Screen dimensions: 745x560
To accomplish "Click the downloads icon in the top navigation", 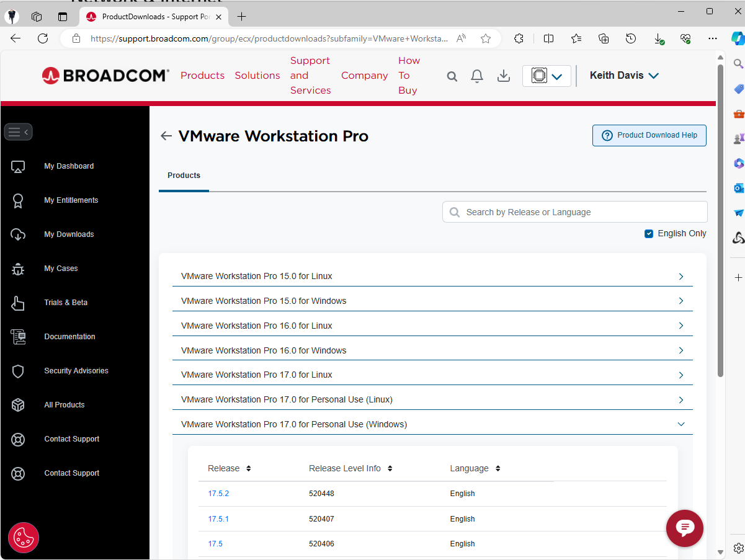I will (503, 76).
